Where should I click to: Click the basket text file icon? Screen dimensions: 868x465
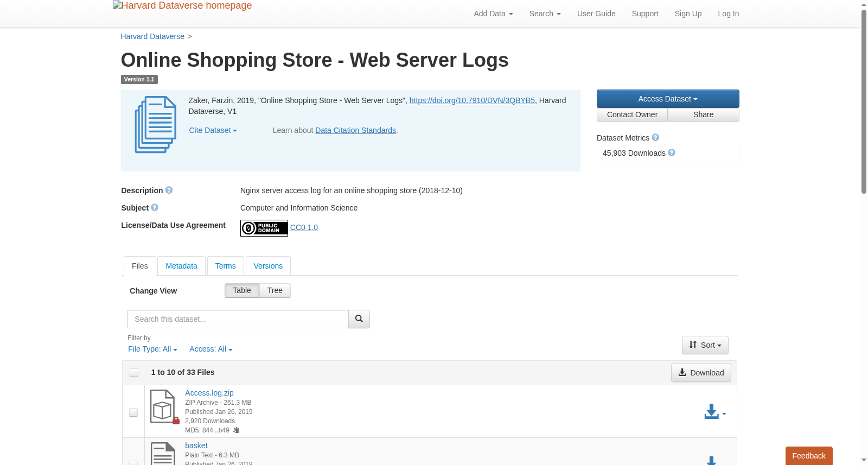163,454
